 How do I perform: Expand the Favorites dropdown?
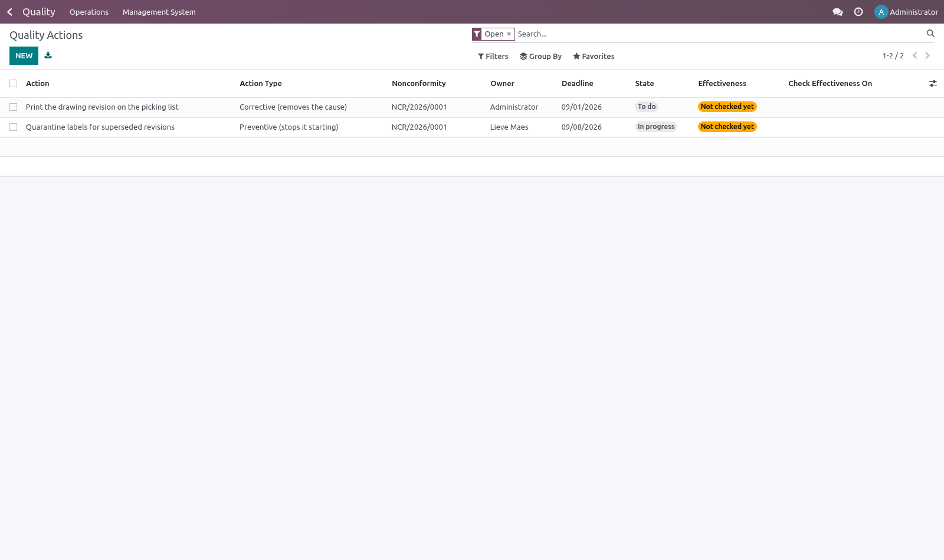click(x=594, y=57)
